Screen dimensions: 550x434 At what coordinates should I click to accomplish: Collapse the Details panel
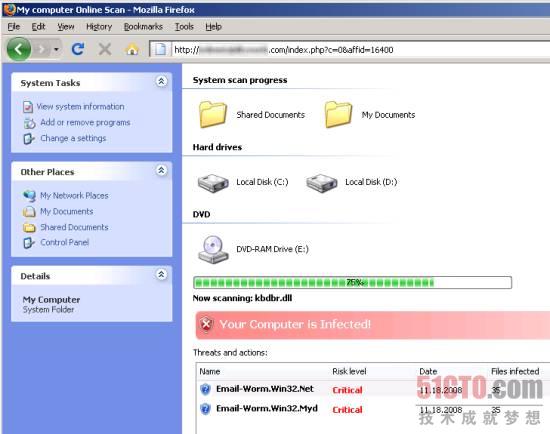pyautogui.click(x=161, y=274)
